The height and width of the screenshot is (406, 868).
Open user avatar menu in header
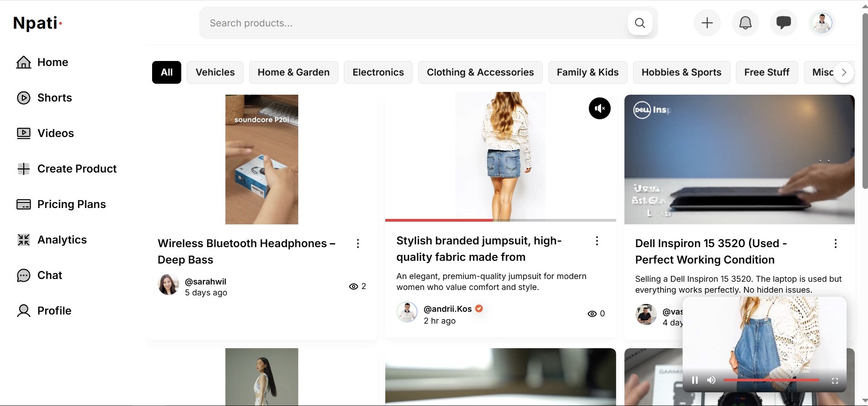pos(822,23)
